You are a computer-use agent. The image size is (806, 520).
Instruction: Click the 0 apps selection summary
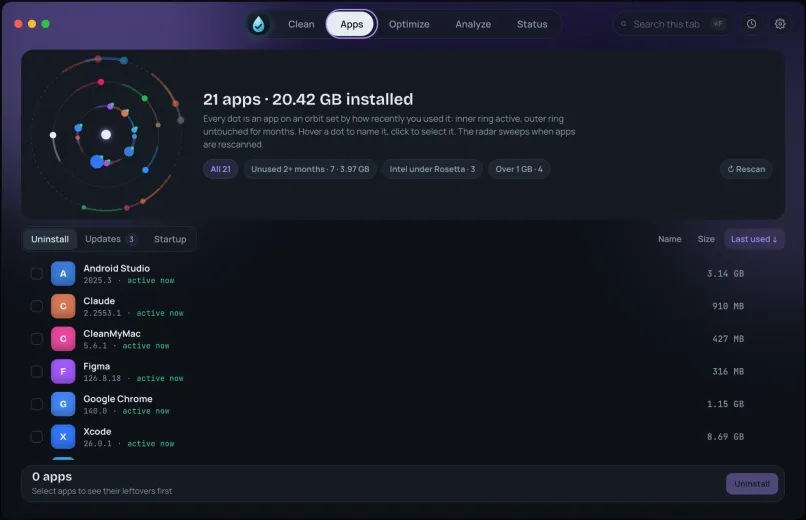click(52, 477)
